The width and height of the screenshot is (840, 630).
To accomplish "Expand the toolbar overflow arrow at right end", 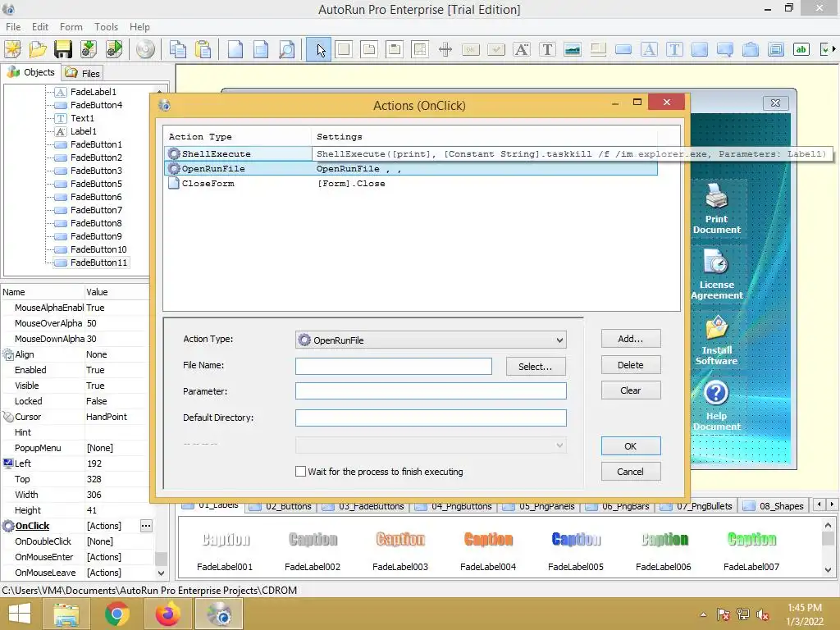I will (x=833, y=49).
